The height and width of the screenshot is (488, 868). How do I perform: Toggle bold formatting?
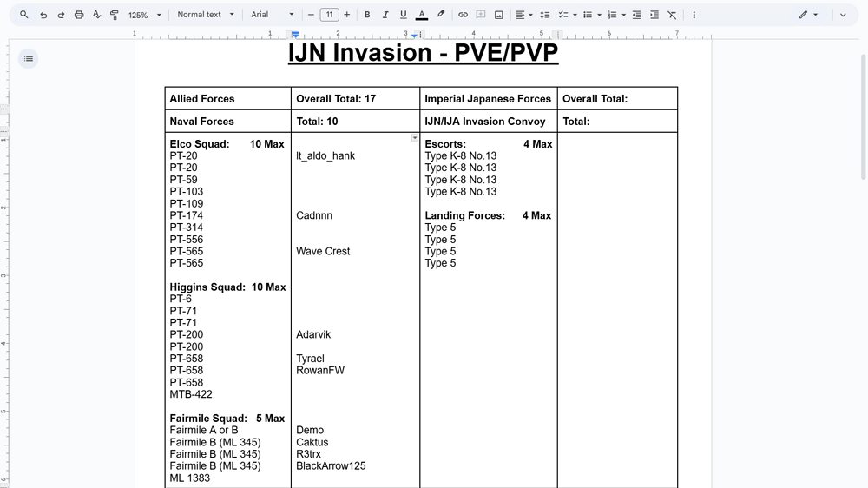coord(367,15)
